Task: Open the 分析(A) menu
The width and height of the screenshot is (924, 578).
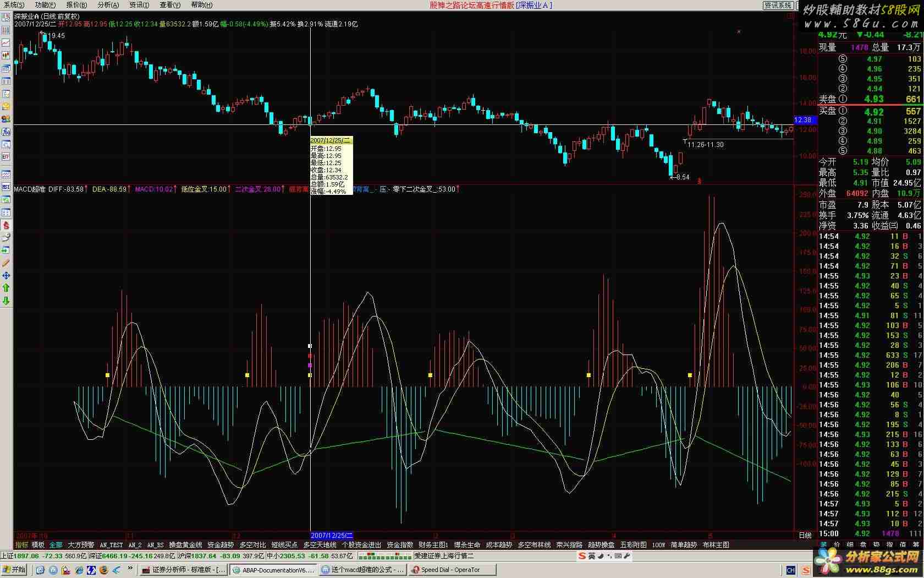Action: [x=108, y=4]
